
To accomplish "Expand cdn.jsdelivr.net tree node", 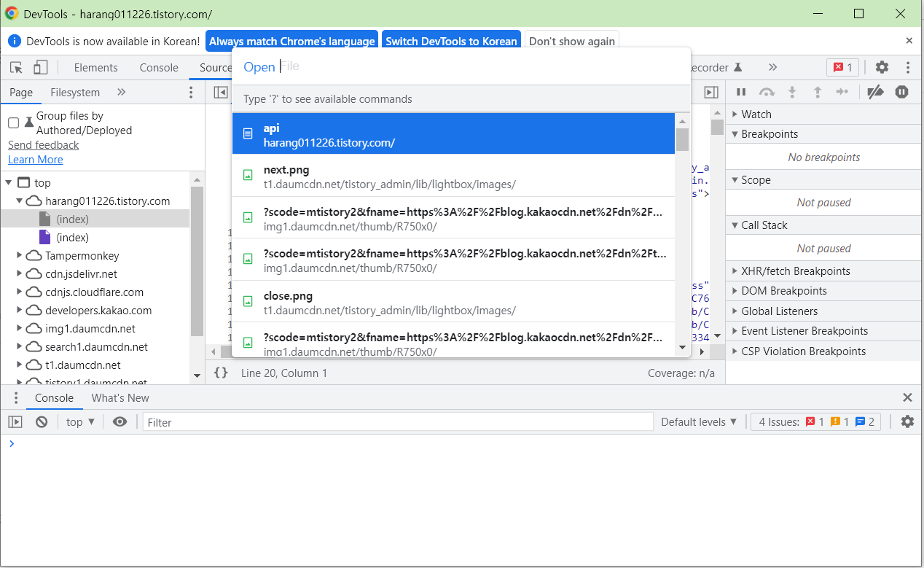I will click(x=20, y=274).
